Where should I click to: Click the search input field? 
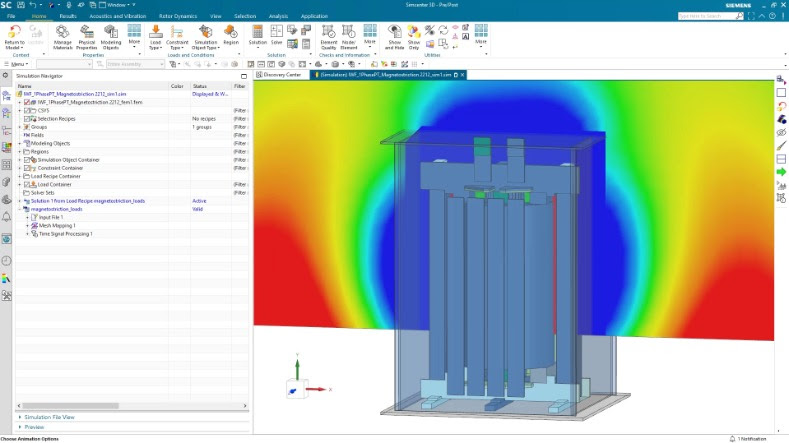coord(706,16)
